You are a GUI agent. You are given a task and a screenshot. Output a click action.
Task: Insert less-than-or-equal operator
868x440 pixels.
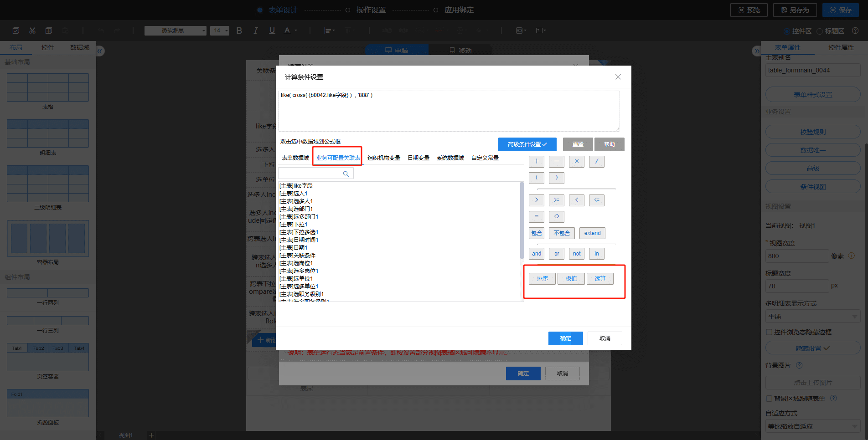tap(597, 200)
